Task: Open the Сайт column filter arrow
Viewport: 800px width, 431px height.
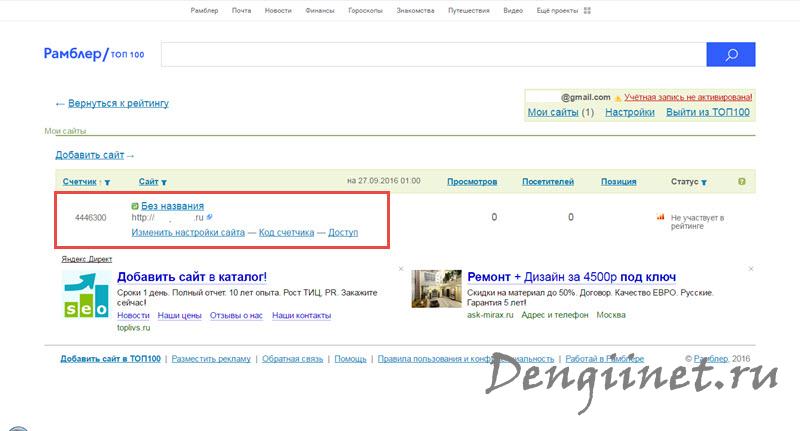Action: coord(164,182)
